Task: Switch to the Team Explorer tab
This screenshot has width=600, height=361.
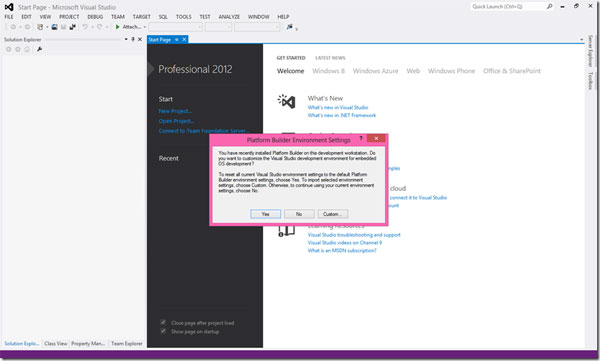Action: click(x=127, y=343)
